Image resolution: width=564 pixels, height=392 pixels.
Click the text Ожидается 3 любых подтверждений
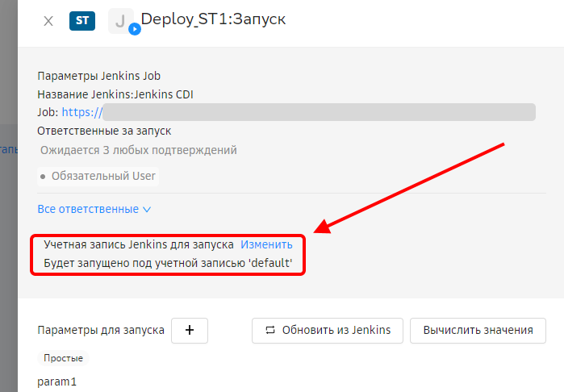139,150
